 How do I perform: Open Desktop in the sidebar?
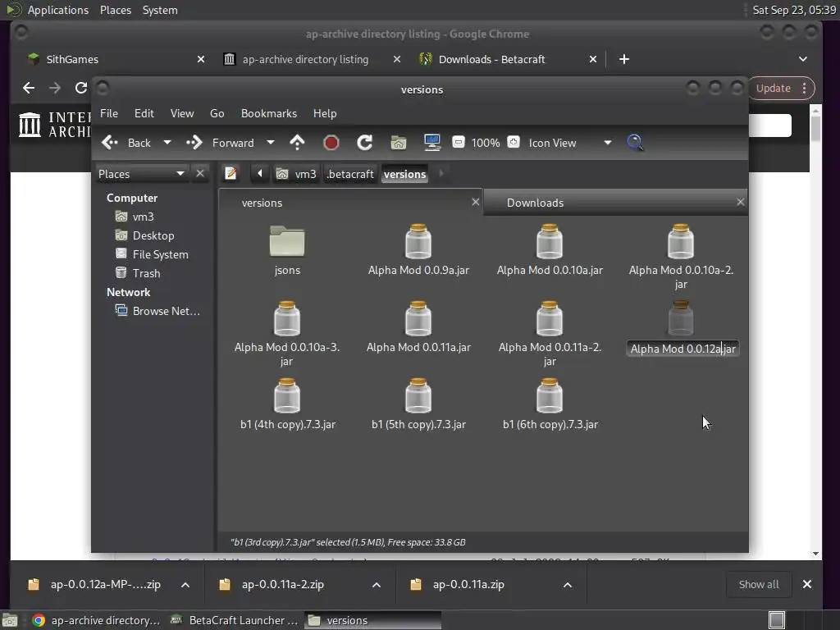point(146,235)
